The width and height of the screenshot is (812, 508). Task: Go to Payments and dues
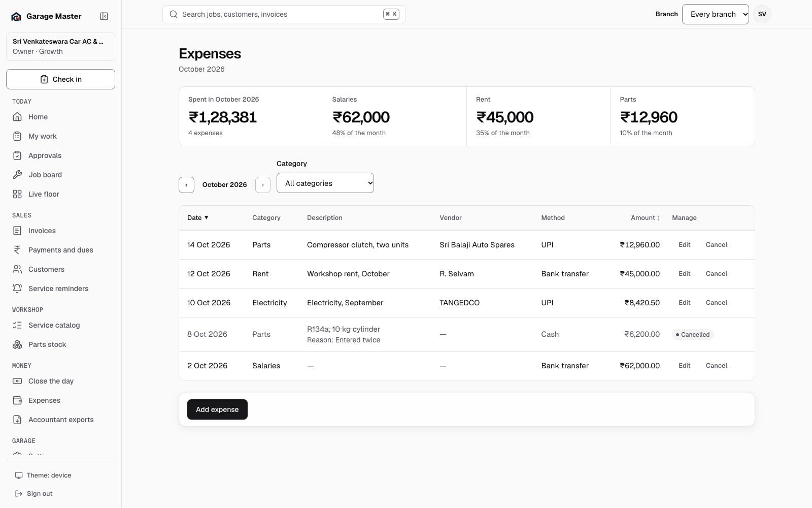click(60, 250)
